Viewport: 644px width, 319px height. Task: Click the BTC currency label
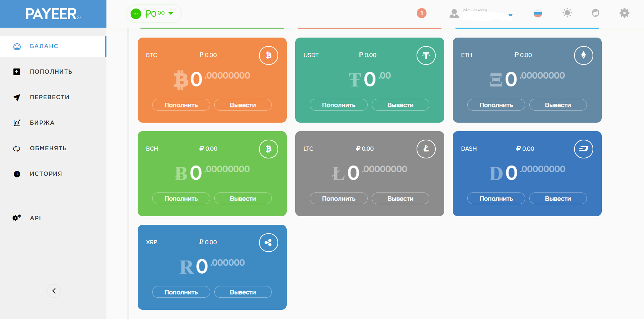click(x=152, y=55)
